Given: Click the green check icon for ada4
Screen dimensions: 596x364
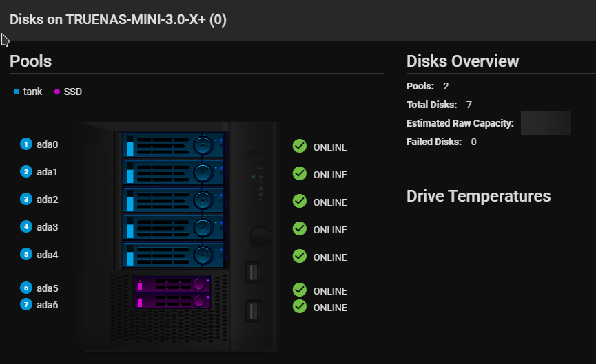Looking at the screenshot, I should click(300, 256).
